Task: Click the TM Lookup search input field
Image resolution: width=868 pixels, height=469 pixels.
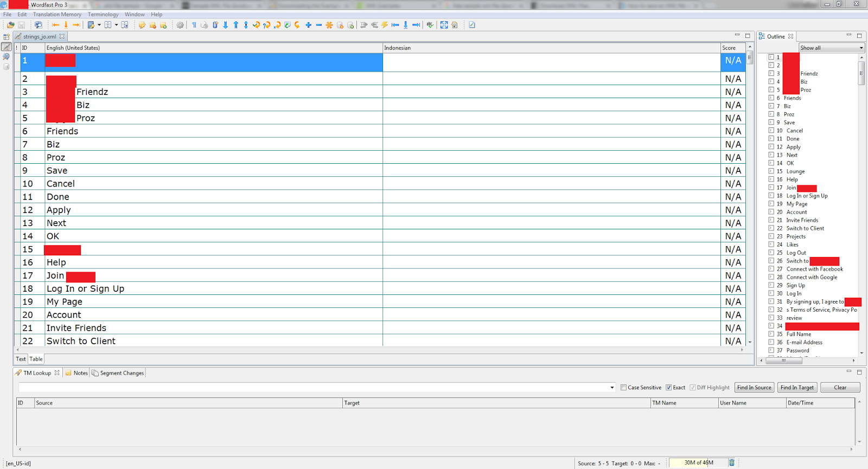Action: tap(314, 387)
